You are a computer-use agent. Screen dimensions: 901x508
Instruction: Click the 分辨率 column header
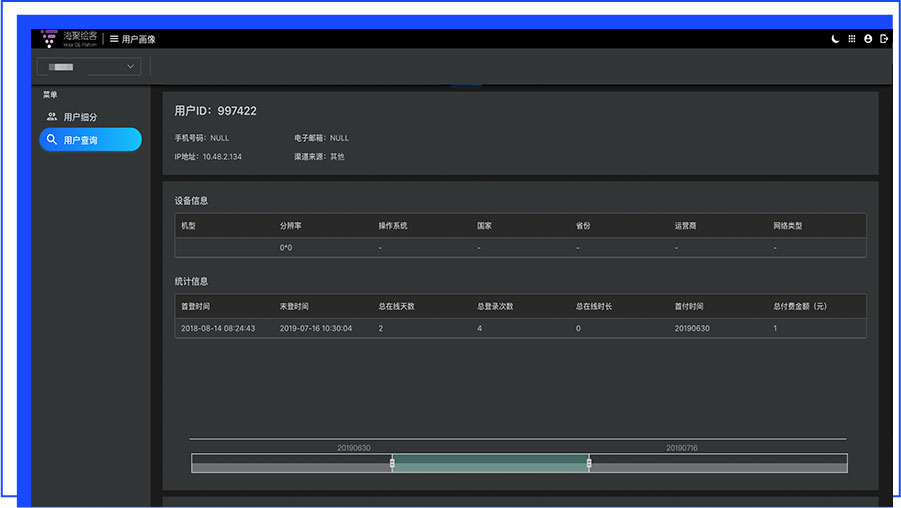[290, 226]
